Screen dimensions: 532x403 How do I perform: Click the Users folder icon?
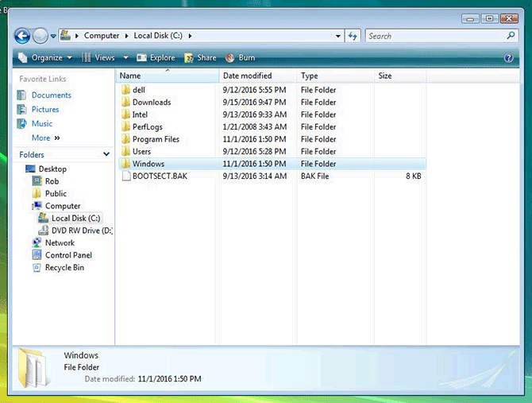click(x=126, y=151)
